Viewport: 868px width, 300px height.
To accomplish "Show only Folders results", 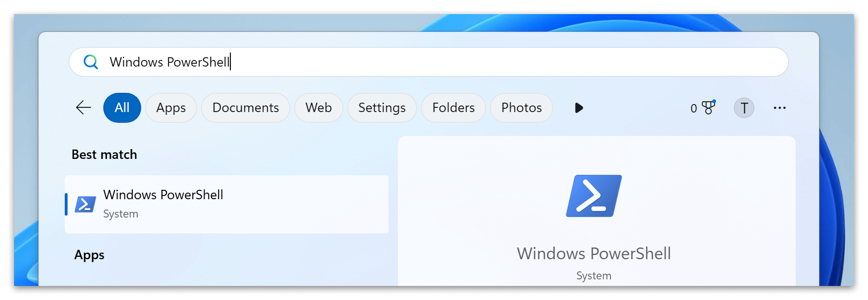I will [453, 108].
